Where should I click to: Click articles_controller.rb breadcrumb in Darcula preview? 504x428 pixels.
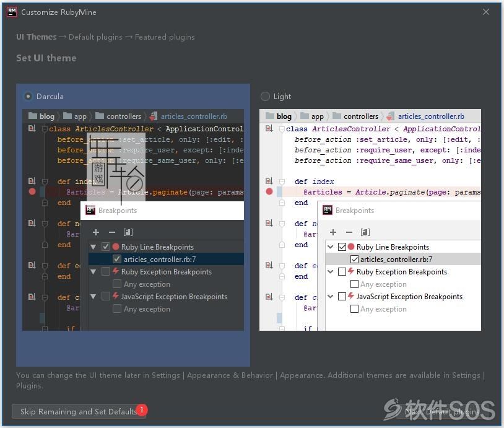(x=194, y=116)
